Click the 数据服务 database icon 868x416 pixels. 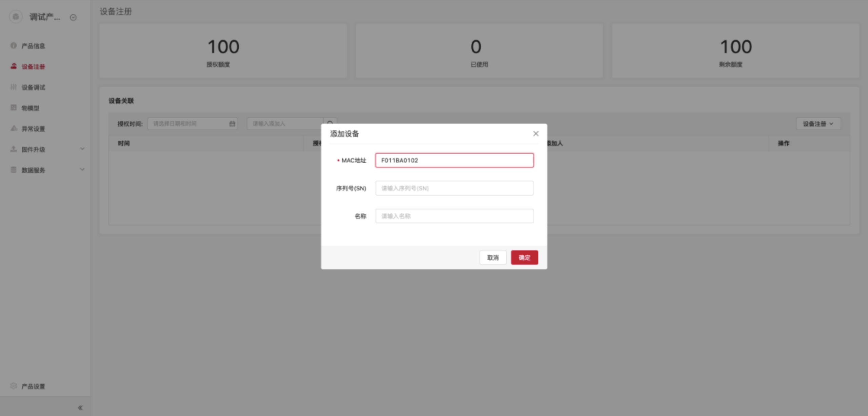14,170
